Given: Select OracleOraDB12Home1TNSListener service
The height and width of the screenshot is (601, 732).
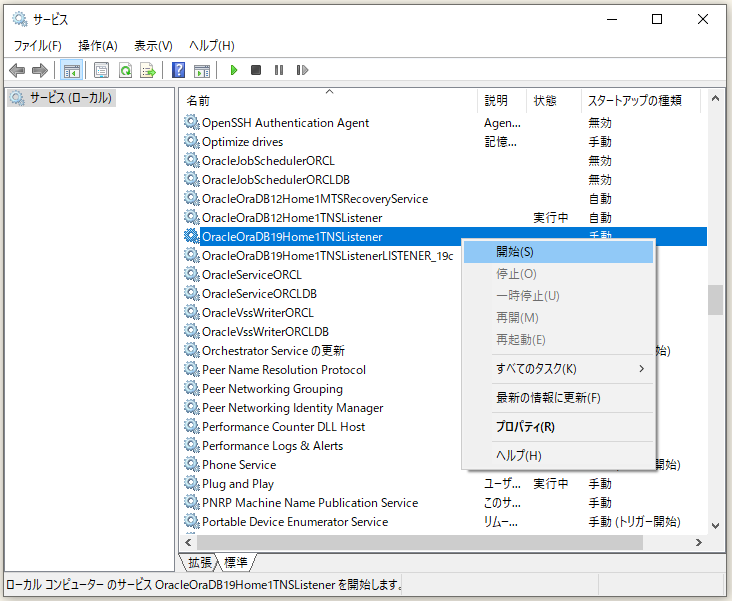Looking at the screenshot, I should point(292,218).
